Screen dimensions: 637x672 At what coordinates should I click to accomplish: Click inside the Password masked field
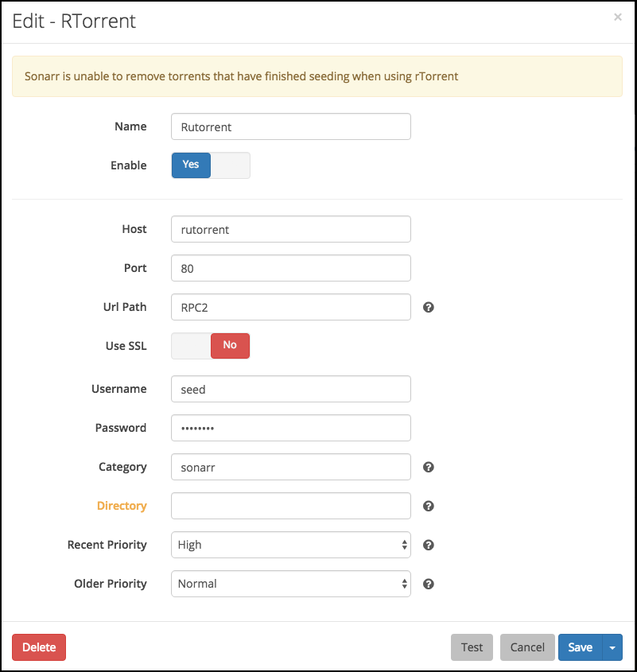(290, 428)
